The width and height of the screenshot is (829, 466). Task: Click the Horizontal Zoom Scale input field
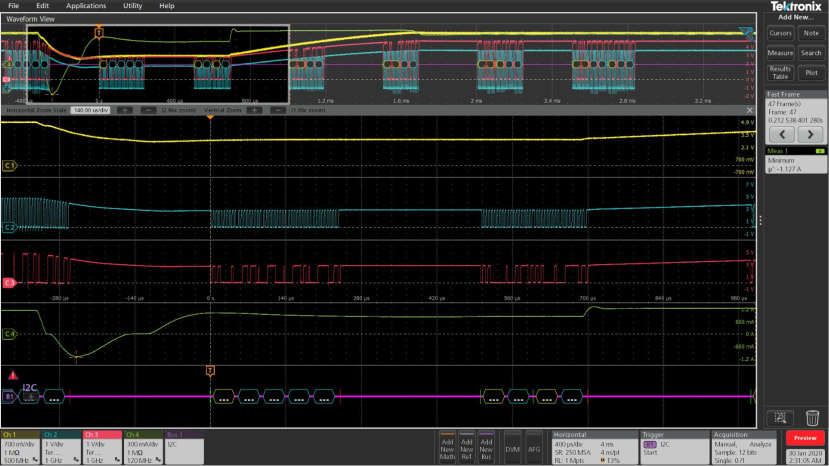(90, 110)
